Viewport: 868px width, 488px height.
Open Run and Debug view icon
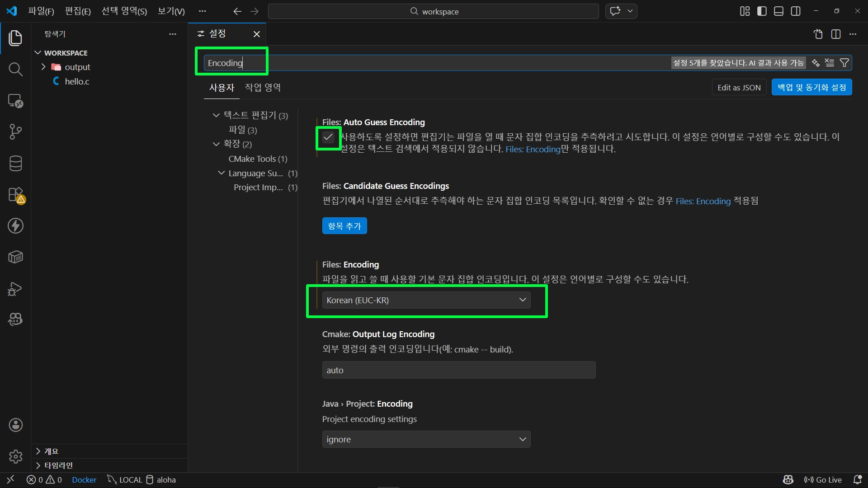(x=15, y=289)
